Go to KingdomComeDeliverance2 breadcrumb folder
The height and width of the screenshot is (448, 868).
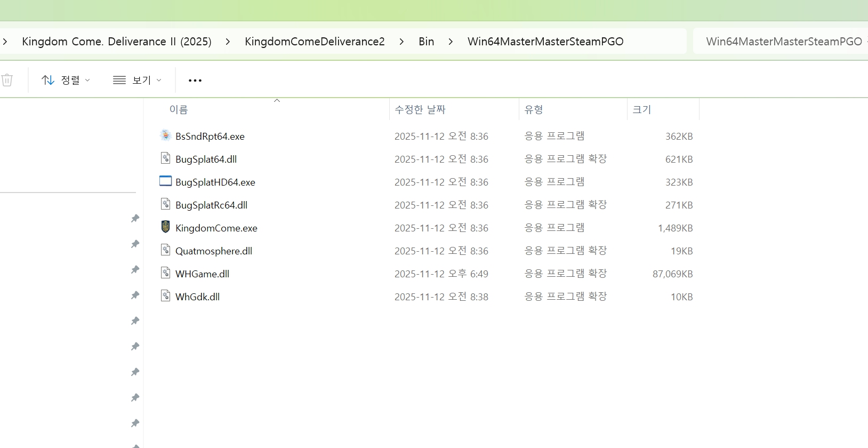point(315,42)
